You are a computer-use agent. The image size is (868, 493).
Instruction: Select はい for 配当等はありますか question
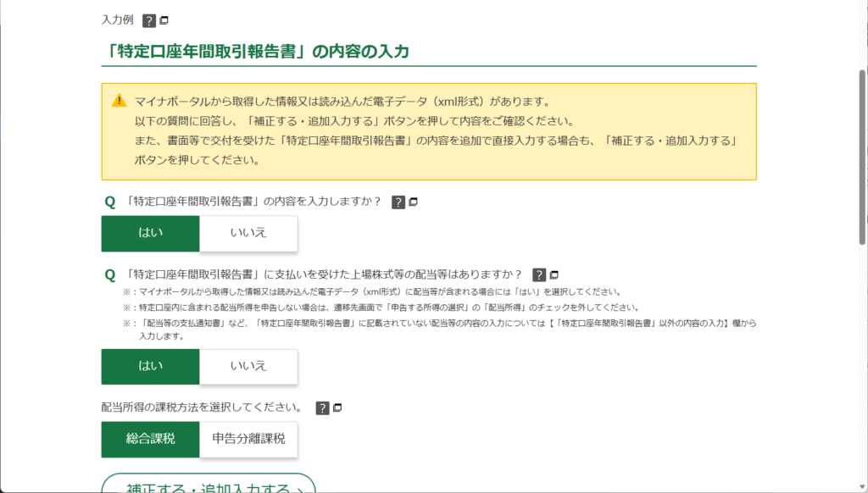150,367
